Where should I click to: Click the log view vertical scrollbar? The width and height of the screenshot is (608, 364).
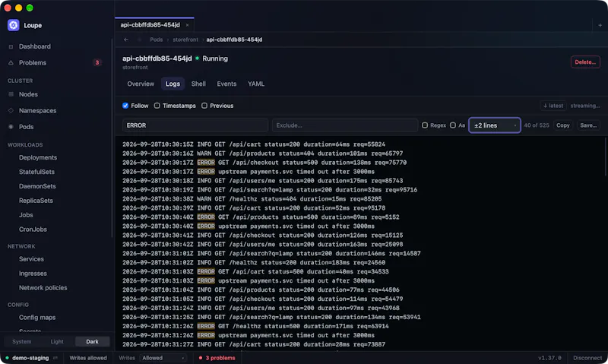tap(605, 157)
